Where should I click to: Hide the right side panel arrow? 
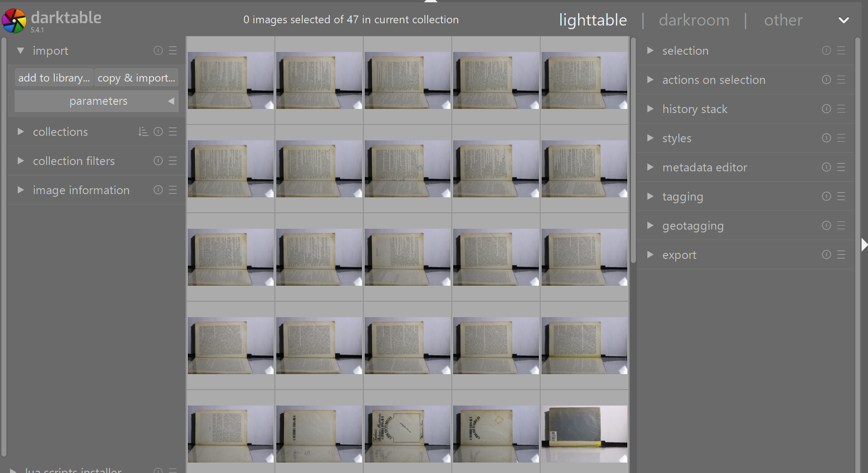(x=864, y=245)
